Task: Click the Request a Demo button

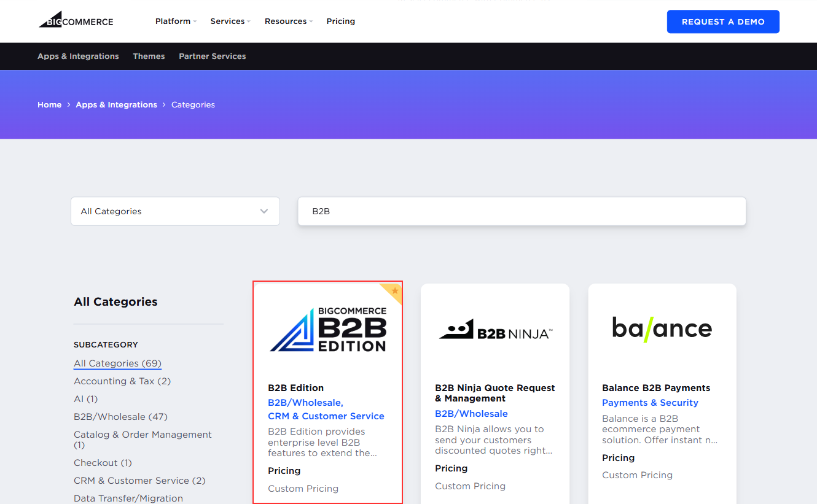Action: (723, 21)
